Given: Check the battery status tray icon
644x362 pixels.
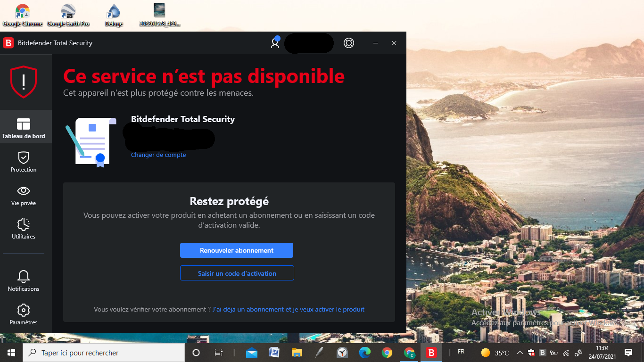Looking at the screenshot, I should click(554, 353).
